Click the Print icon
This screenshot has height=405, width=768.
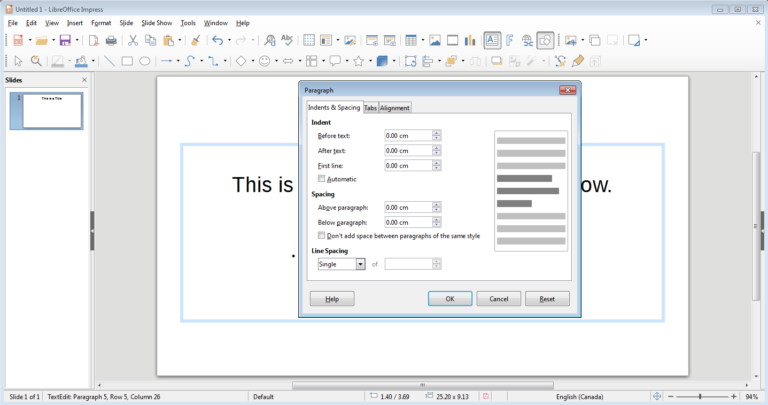pyautogui.click(x=111, y=41)
